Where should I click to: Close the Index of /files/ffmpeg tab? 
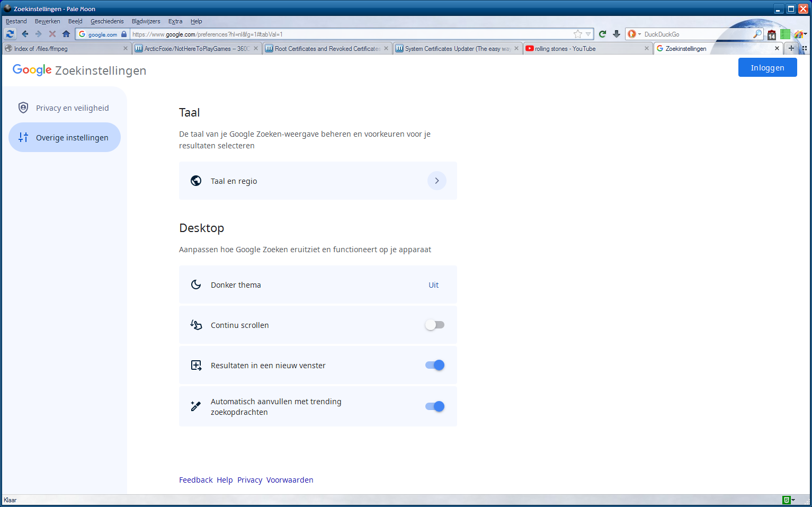126,48
